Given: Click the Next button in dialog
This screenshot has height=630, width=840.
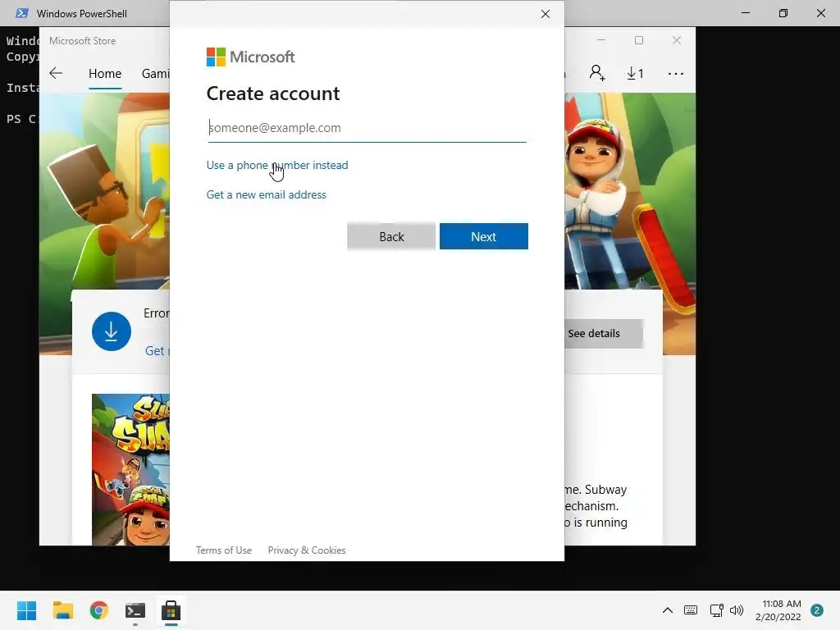Looking at the screenshot, I should (484, 236).
